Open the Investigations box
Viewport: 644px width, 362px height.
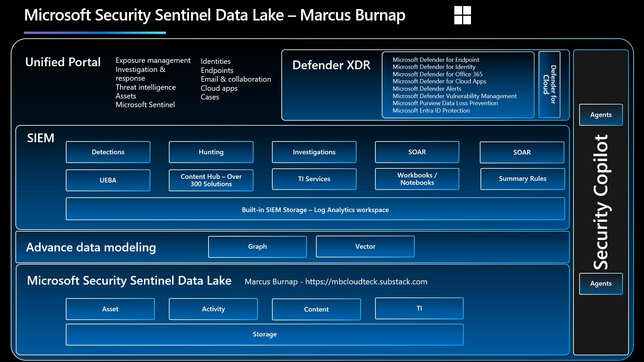314,152
